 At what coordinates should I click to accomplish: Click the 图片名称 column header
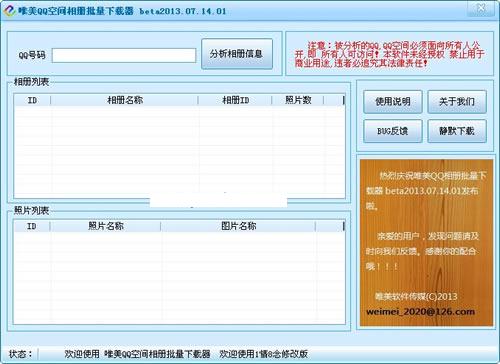tap(238, 226)
